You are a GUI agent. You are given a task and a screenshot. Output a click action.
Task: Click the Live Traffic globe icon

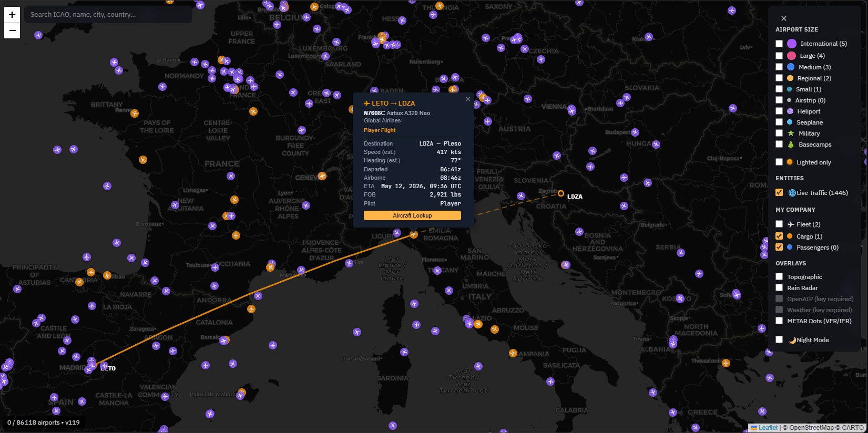pyautogui.click(x=792, y=193)
